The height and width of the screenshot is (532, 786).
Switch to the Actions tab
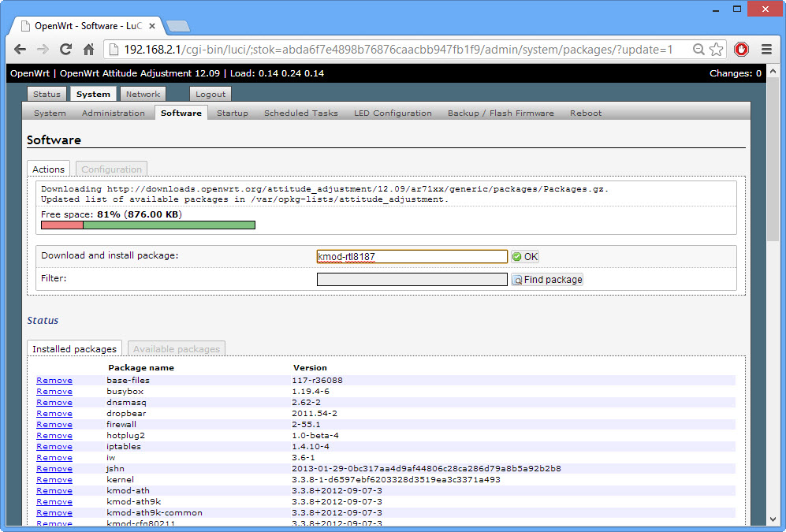pyautogui.click(x=48, y=169)
